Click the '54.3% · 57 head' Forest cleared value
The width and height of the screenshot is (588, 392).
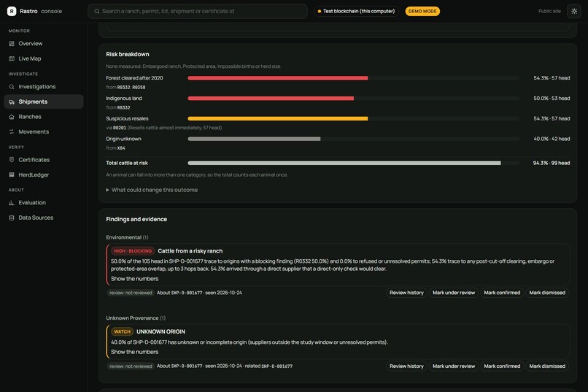pos(552,78)
